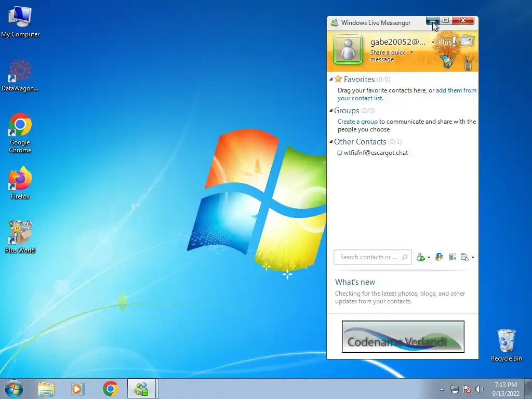
Task: Click the Add a contact icon
Action: (x=421, y=257)
